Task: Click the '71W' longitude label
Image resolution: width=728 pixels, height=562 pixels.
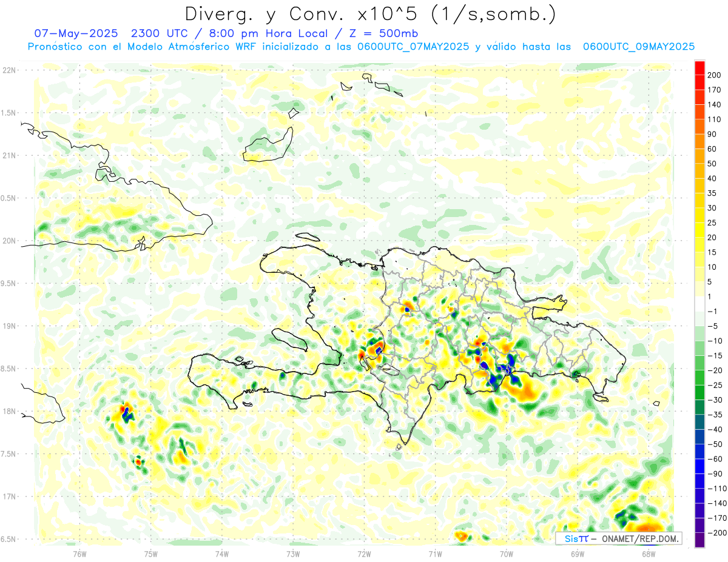Action: click(436, 554)
